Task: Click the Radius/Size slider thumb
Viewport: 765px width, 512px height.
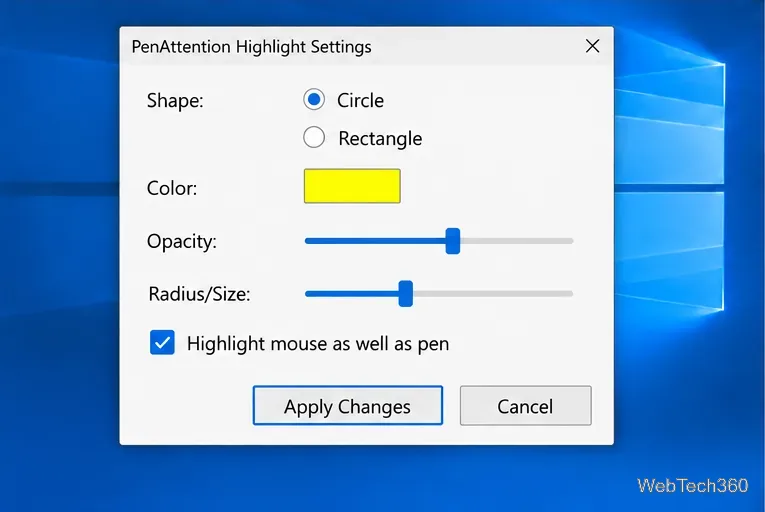Action: 405,294
